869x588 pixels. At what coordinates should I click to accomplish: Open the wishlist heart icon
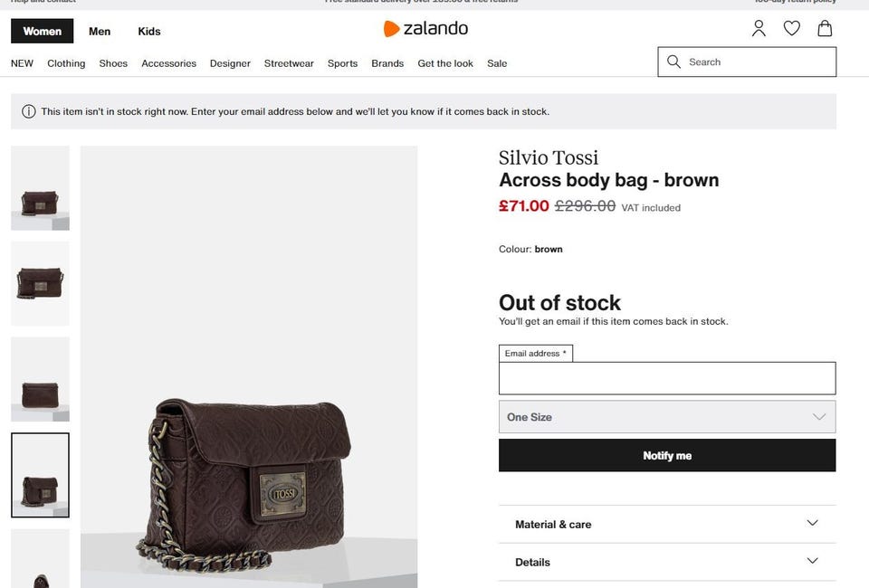click(791, 29)
